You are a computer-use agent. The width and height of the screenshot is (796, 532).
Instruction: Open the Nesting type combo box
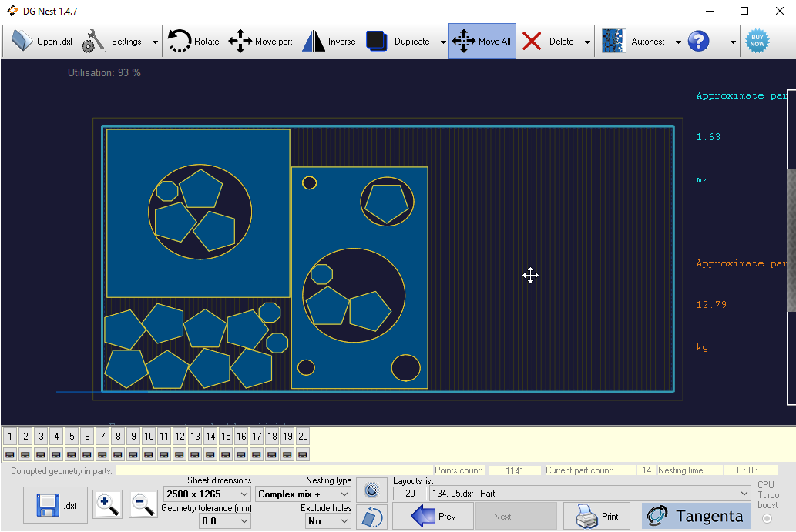click(303, 494)
